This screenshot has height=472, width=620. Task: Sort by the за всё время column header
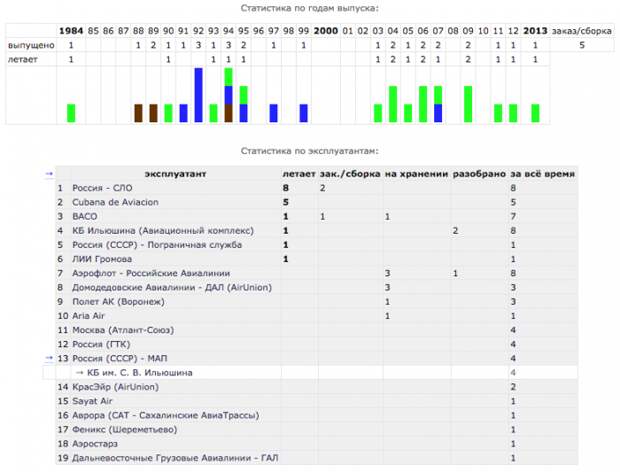click(542, 174)
